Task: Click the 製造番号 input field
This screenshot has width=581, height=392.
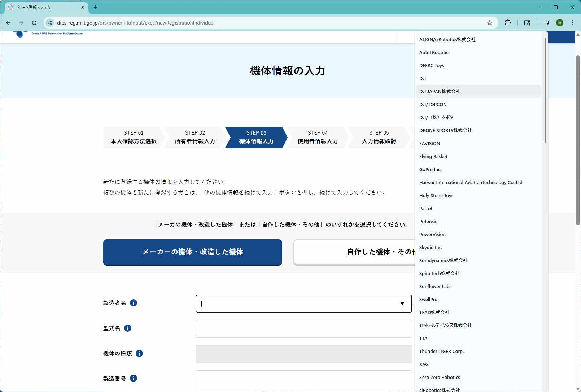Action: coord(304,379)
